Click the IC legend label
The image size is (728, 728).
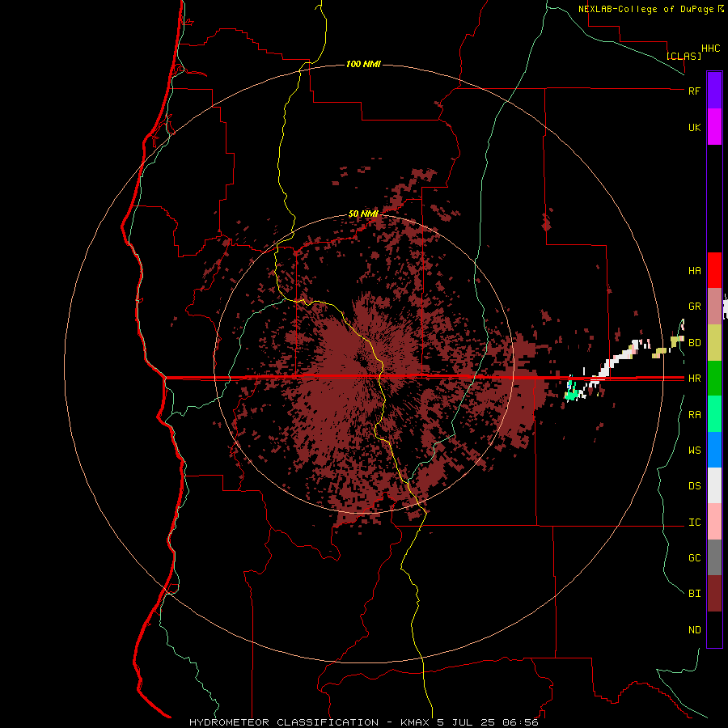coord(694,522)
